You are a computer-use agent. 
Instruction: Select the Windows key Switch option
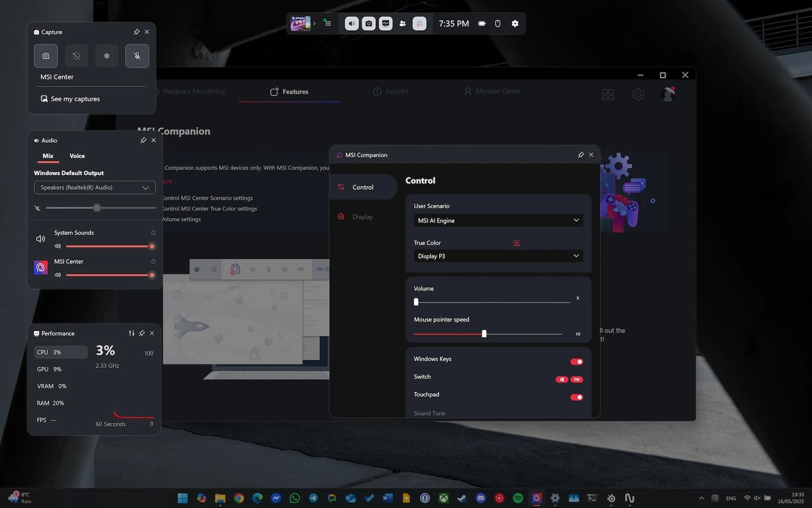[562, 379]
